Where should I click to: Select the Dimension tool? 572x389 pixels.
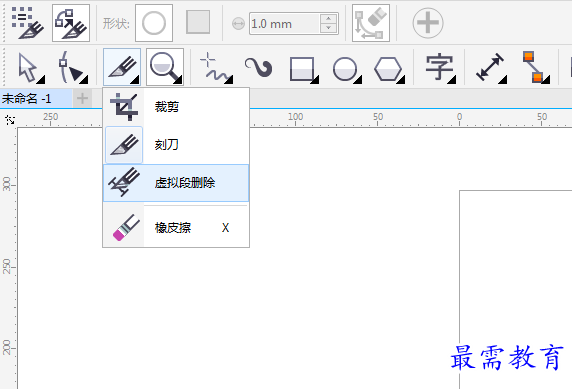(491, 68)
